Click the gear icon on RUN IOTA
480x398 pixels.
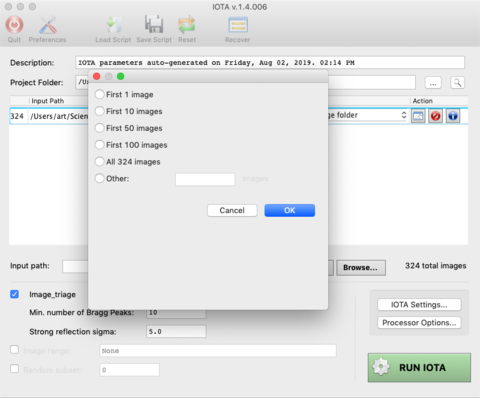click(x=381, y=367)
